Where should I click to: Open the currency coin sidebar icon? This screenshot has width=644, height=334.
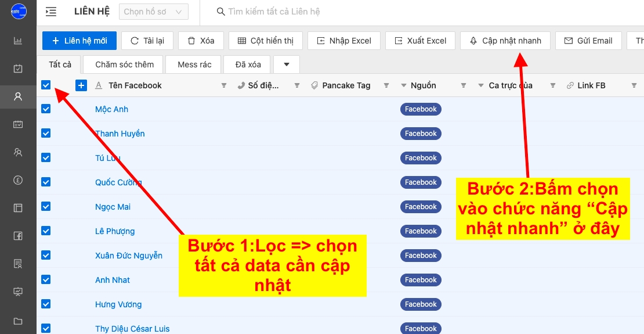tap(18, 180)
